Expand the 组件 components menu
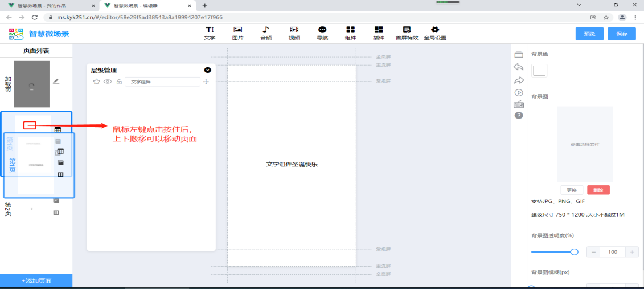This screenshot has width=644, height=289. 351,33
